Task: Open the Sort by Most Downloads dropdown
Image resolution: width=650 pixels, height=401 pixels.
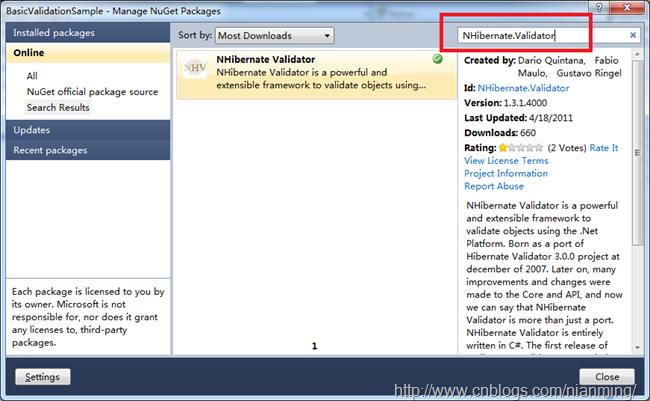Action: point(274,36)
